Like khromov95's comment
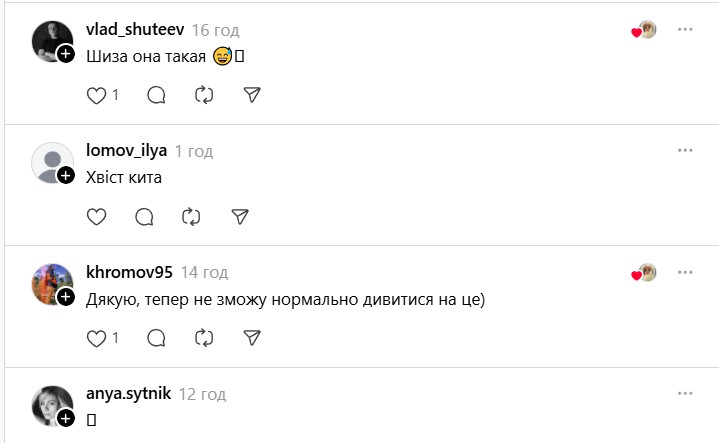This screenshot has width=719, height=443. click(x=97, y=338)
